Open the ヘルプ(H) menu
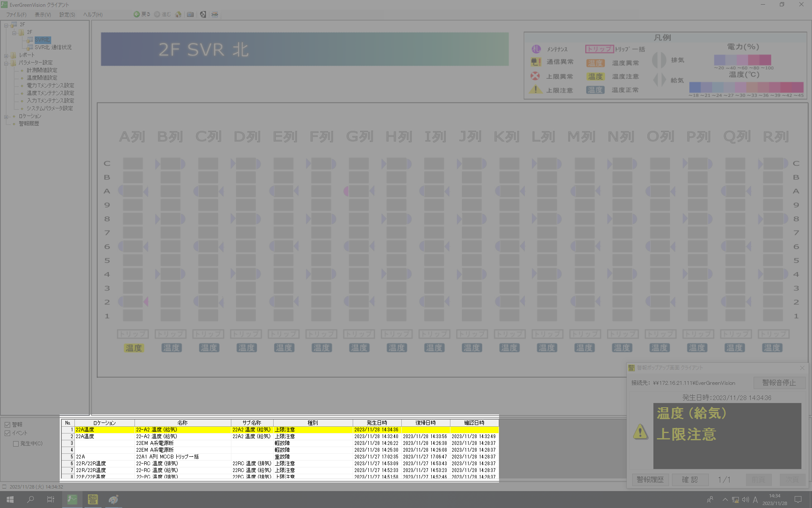Viewport: 812px width, 508px height. point(93,14)
